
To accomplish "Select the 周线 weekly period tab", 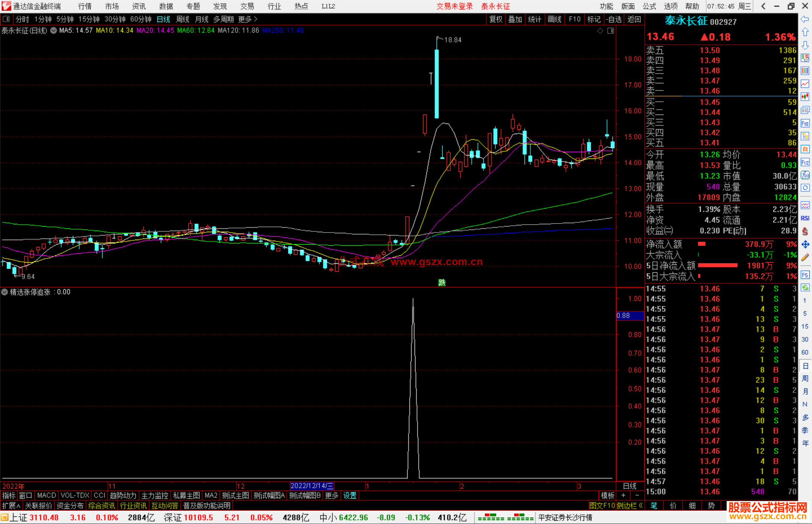I will (x=183, y=19).
